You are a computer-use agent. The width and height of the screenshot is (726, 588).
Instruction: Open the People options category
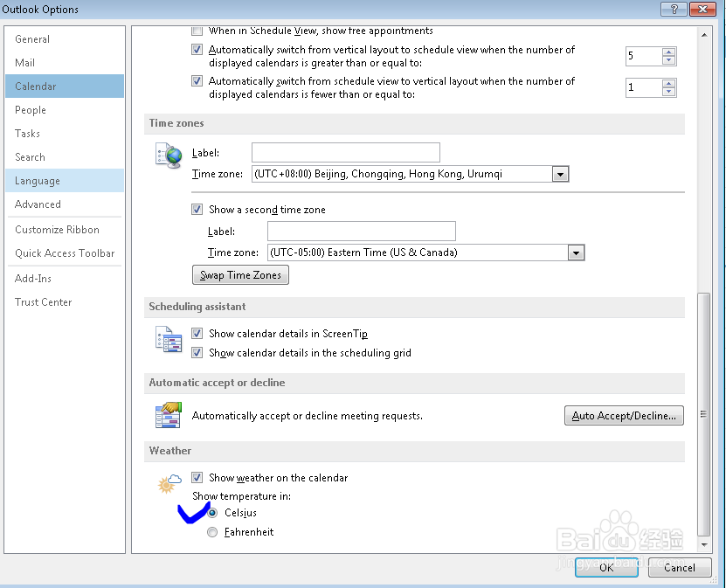click(65, 110)
